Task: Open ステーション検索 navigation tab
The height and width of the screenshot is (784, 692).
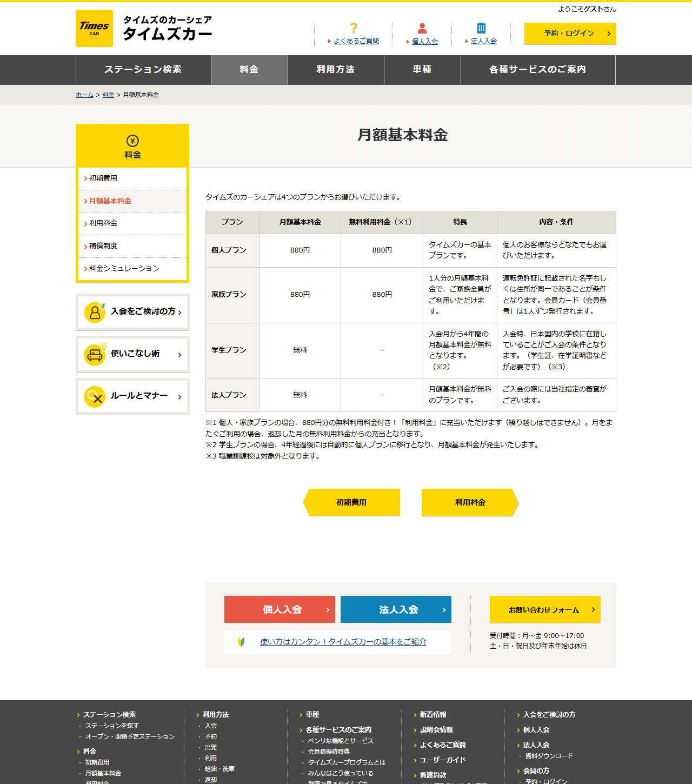Action: 143,70
